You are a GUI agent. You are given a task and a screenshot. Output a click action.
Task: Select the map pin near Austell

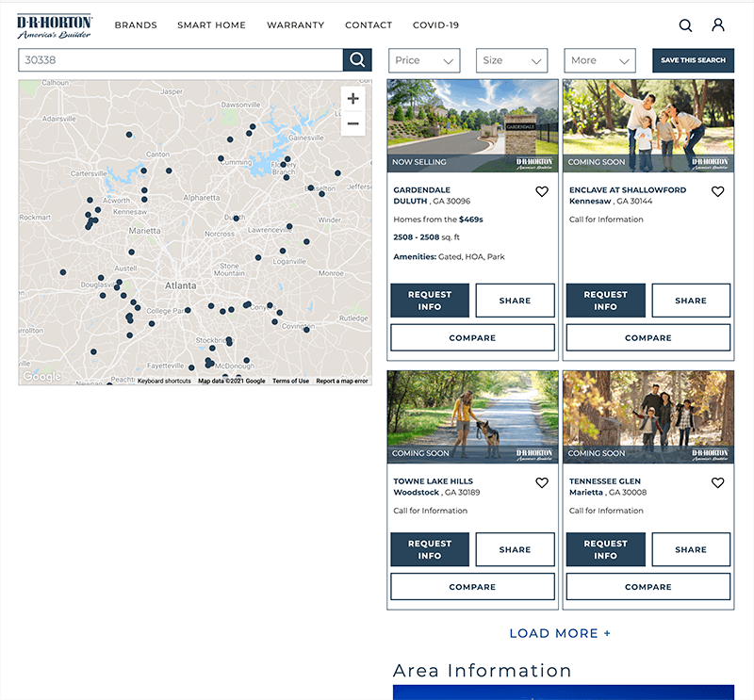click(x=131, y=252)
